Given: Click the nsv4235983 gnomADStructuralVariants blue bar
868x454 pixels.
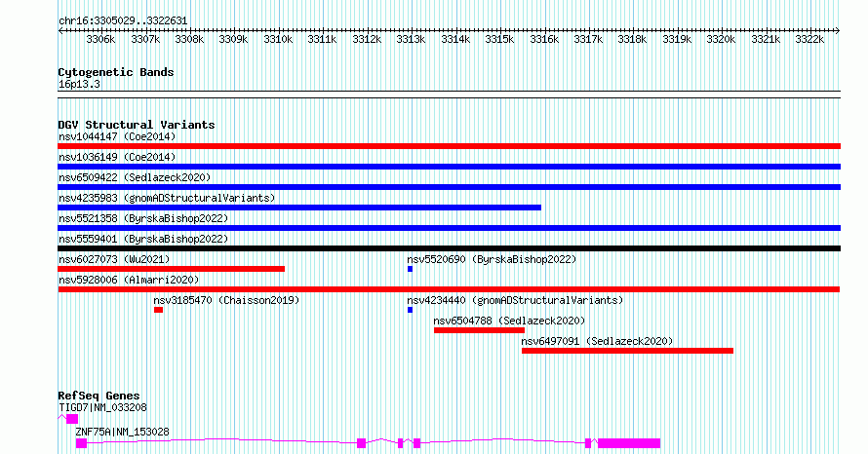Looking at the screenshot, I should (299, 208).
